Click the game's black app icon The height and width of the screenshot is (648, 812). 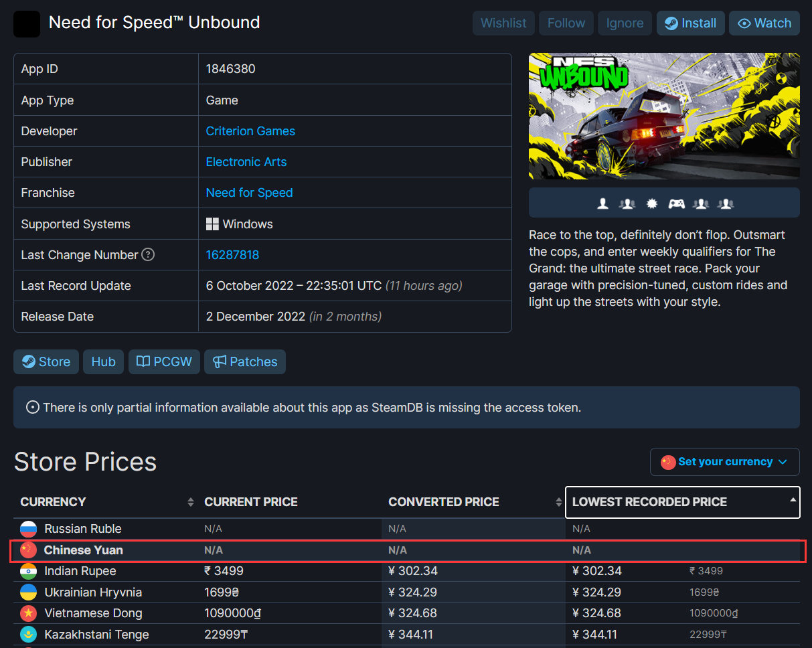(27, 23)
